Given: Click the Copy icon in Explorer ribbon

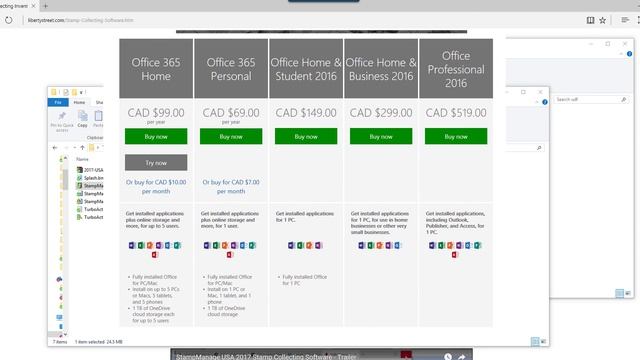Looking at the screenshot, I should click(82, 119).
